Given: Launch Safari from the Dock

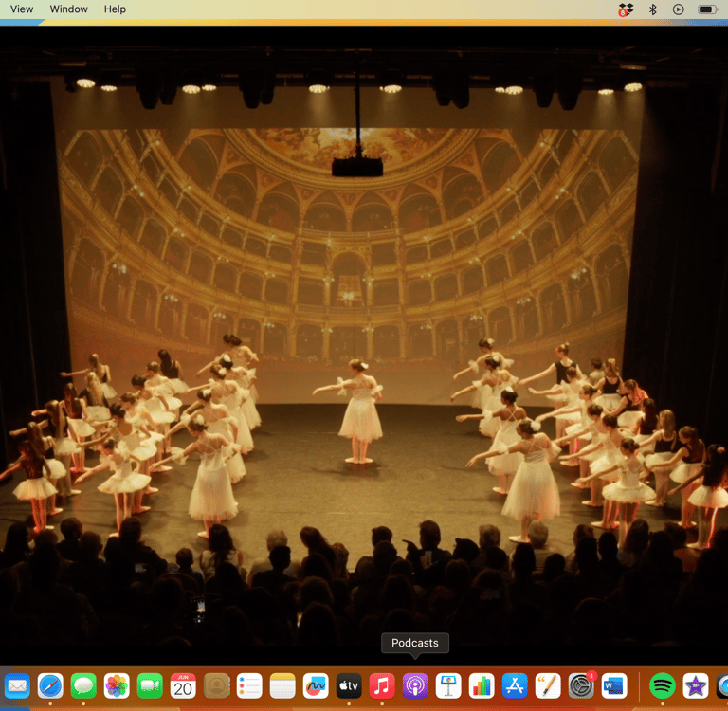Looking at the screenshot, I should pos(50,685).
